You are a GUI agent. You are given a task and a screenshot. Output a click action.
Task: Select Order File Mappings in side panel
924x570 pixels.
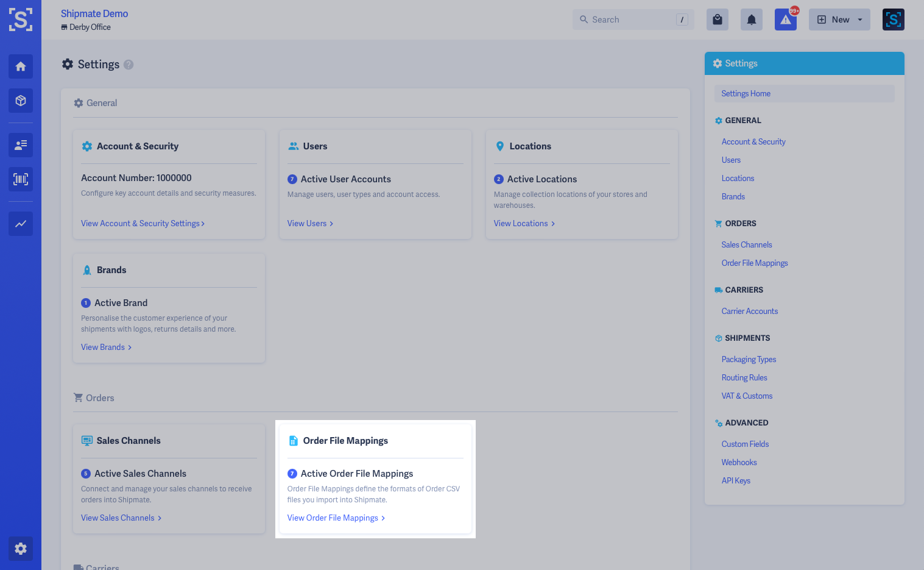point(755,263)
